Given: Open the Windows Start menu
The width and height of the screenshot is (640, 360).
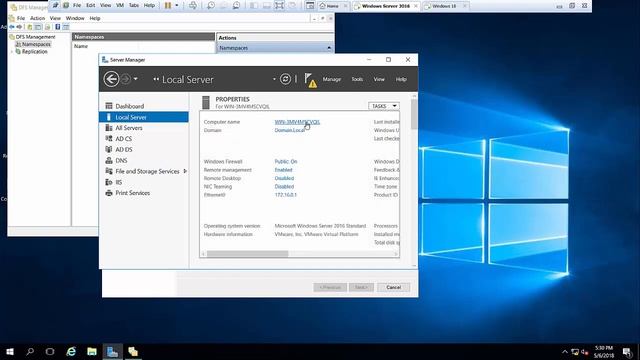Looking at the screenshot, I should [10, 351].
